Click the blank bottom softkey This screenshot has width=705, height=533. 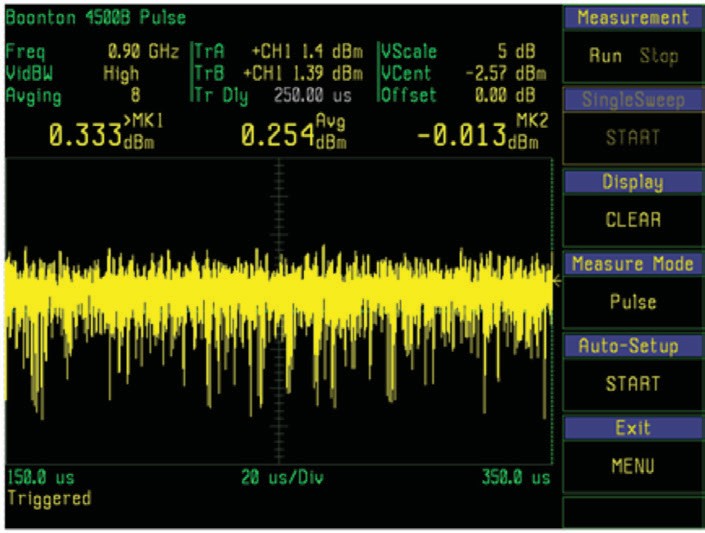pyautogui.click(x=633, y=512)
